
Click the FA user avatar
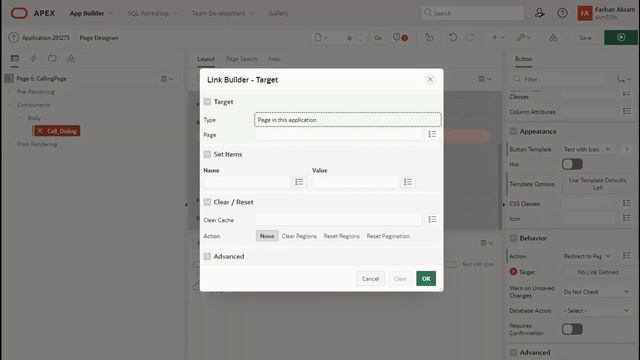pyautogui.click(x=584, y=13)
